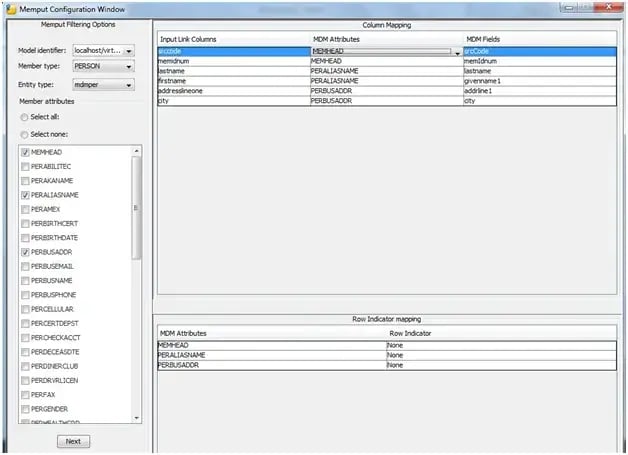Tick the MEMHEAD checkbox
The width and height of the screenshot is (628, 455).
pyautogui.click(x=25, y=152)
